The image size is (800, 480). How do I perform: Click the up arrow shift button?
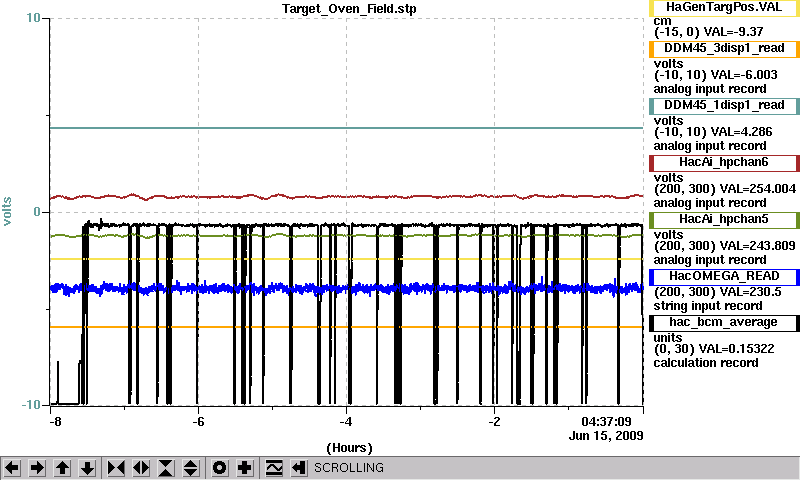62,468
